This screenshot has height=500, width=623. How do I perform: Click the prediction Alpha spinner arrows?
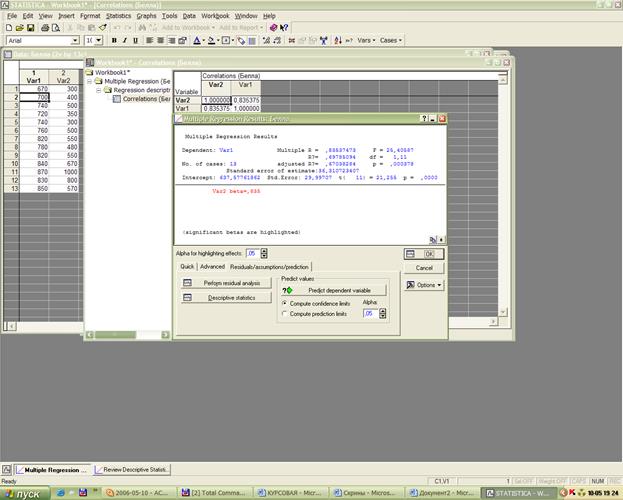click(x=382, y=314)
